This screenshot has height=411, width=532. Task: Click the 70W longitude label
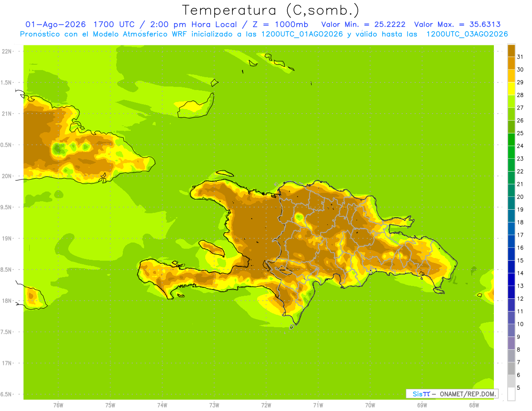tap(370, 405)
